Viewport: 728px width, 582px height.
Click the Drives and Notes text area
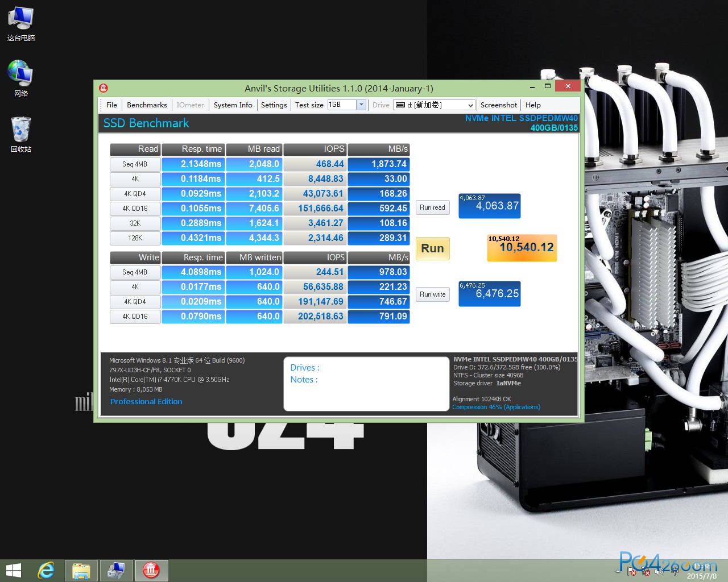366,383
